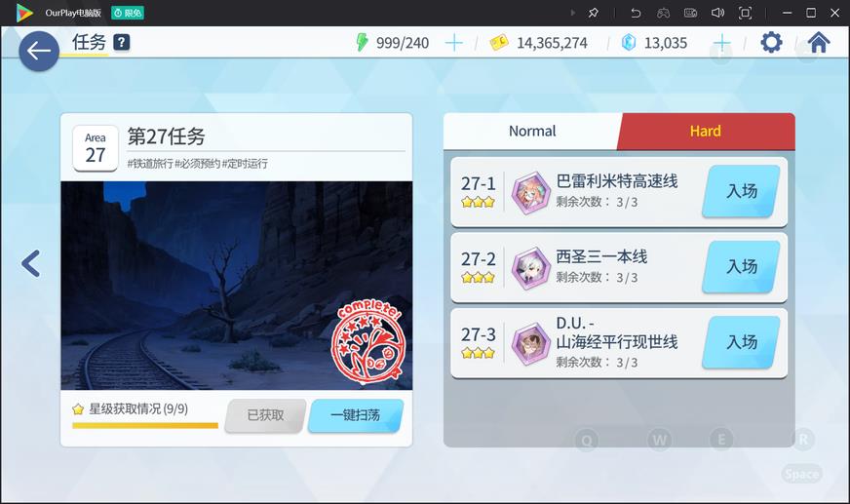
Task: Add blue gems with plus icon
Action: pyautogui.click(x=721, y=42)
